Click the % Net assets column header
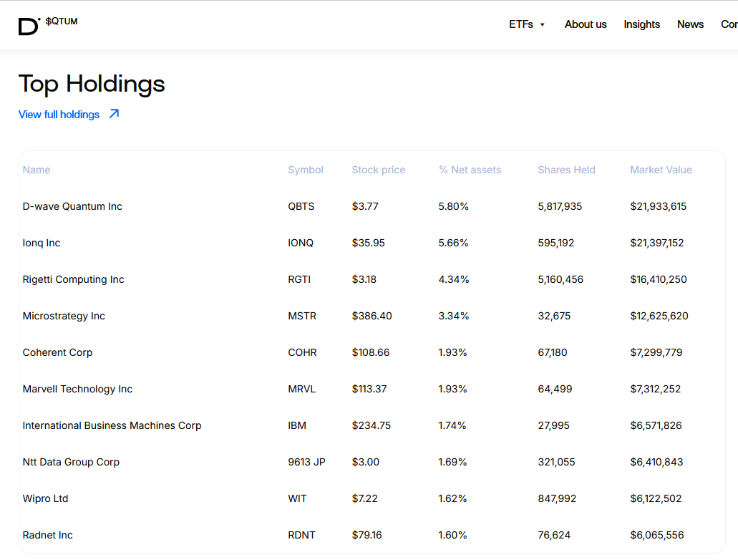Viewport: 738px width, 560px height. point(470,170)
